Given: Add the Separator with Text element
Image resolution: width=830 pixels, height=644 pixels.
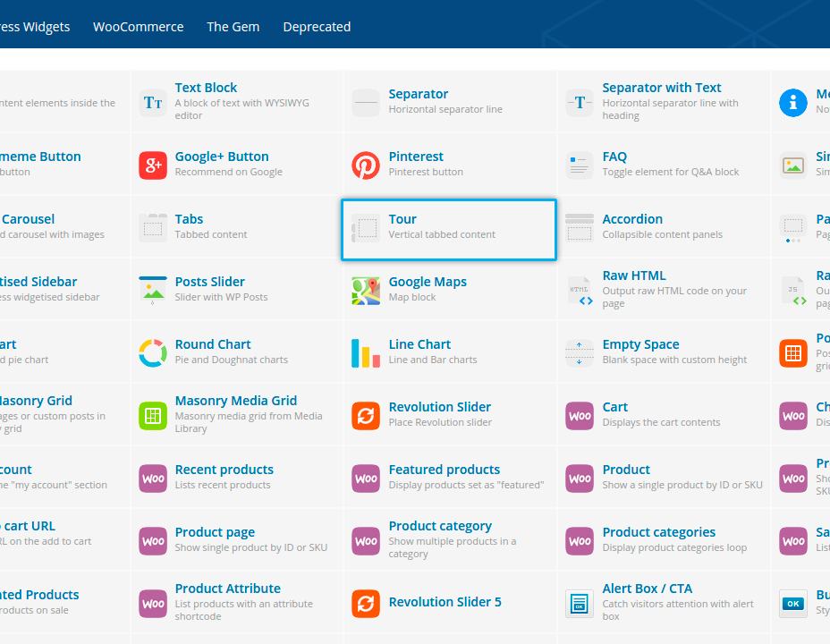Looking at the screenshot, I should pos(661,88).
